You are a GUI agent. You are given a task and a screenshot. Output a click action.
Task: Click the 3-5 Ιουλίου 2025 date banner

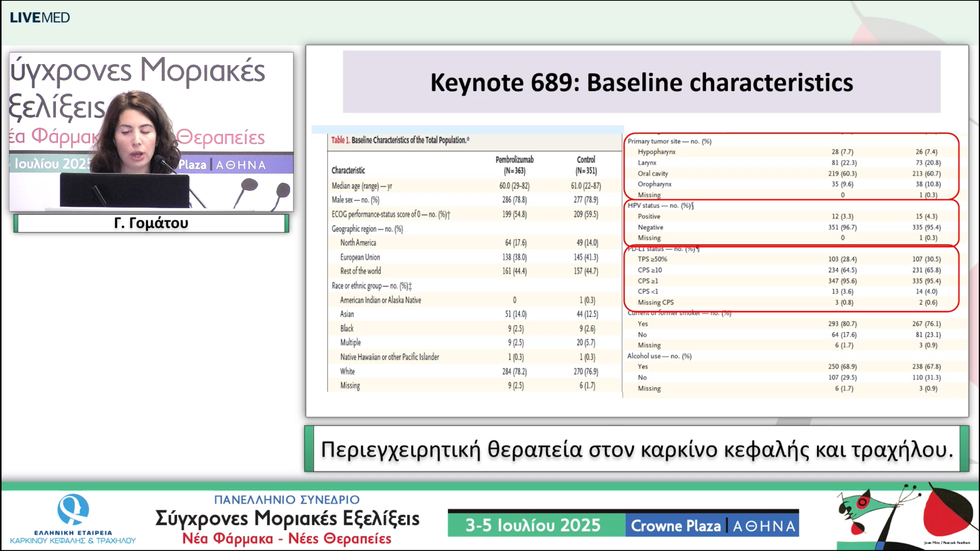(533, 525)
